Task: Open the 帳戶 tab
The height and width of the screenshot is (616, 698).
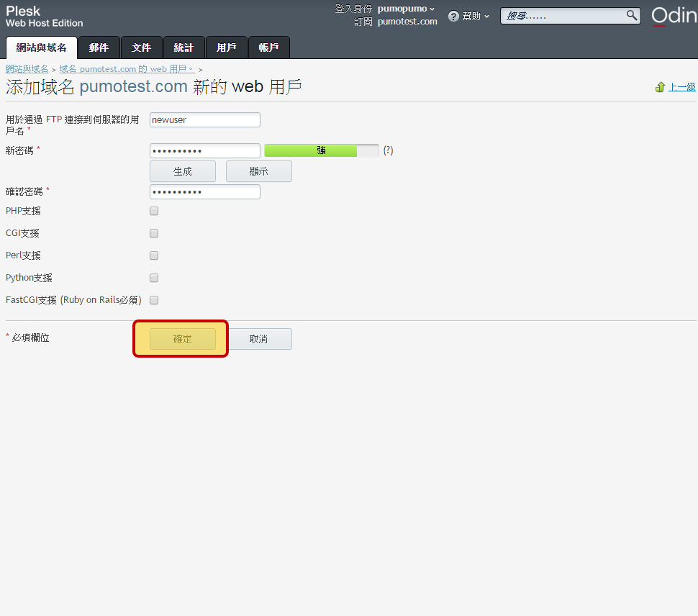Action: (269, 47)
